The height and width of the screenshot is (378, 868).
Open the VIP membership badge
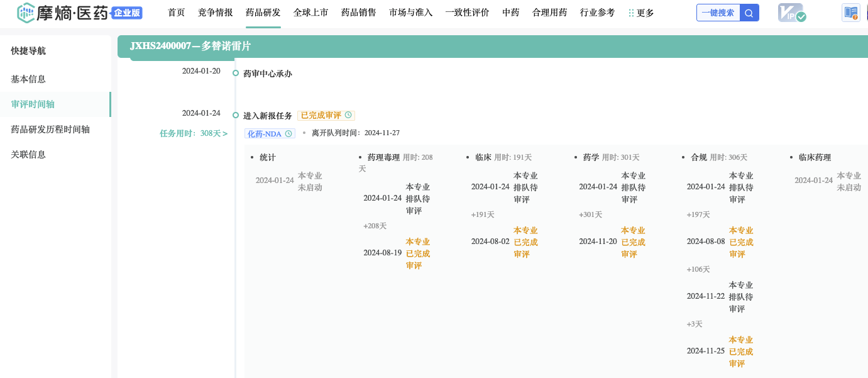791,13
